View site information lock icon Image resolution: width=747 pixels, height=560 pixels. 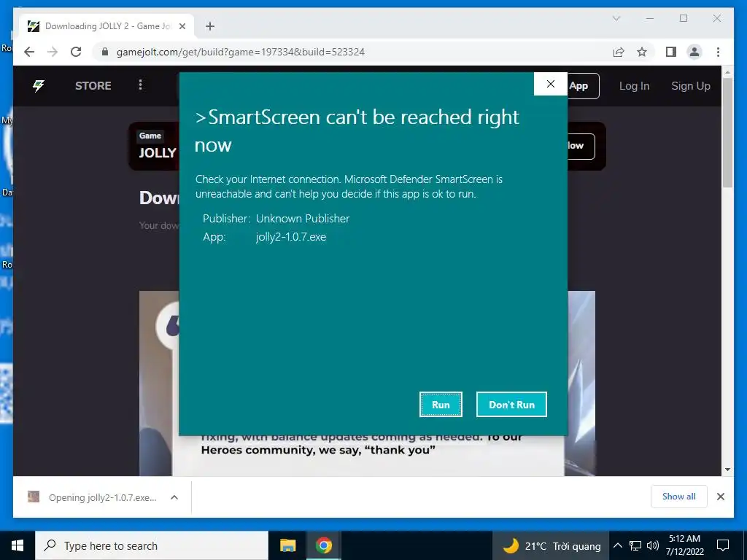click(x=105, y=52)
